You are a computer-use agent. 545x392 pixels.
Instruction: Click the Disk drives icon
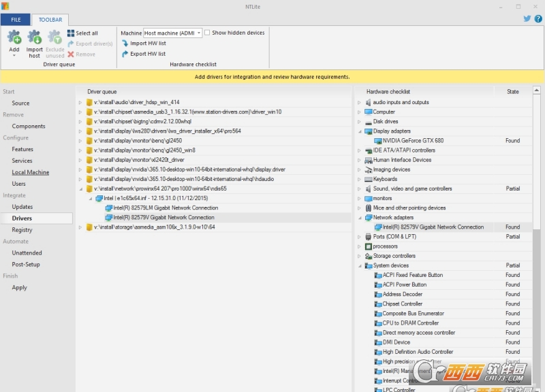(x=369, y=122)
